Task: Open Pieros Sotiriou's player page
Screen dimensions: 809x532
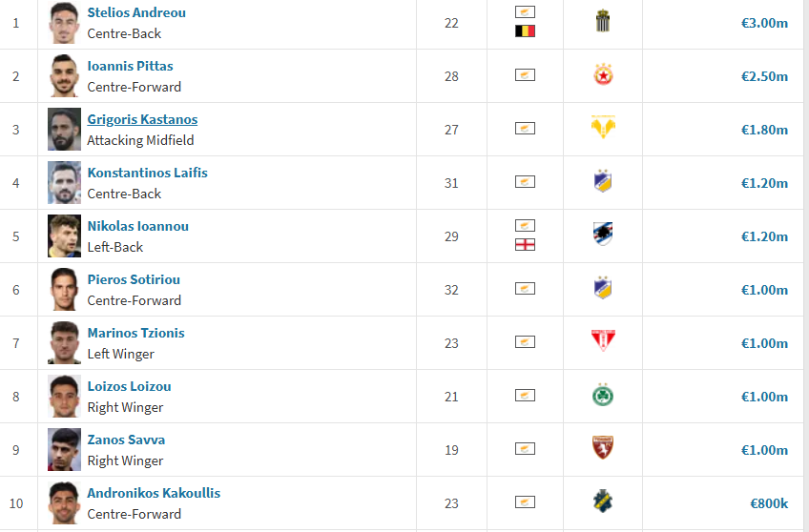Action: coord(134,279)
